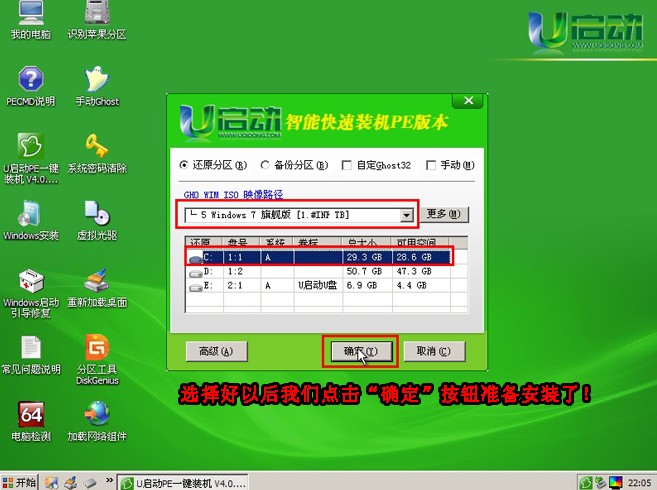
Task: Tick the 手动 checkbox
Action: (x=430, y=165)
